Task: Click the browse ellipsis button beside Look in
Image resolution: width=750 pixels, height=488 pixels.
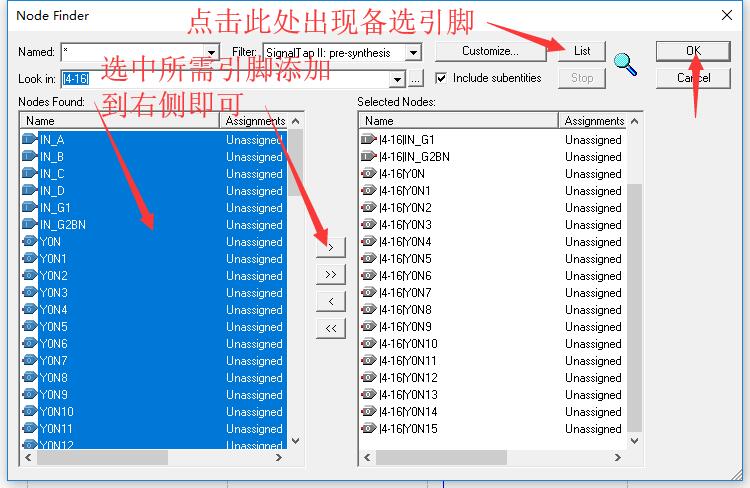Action: [x=416, y=79]
